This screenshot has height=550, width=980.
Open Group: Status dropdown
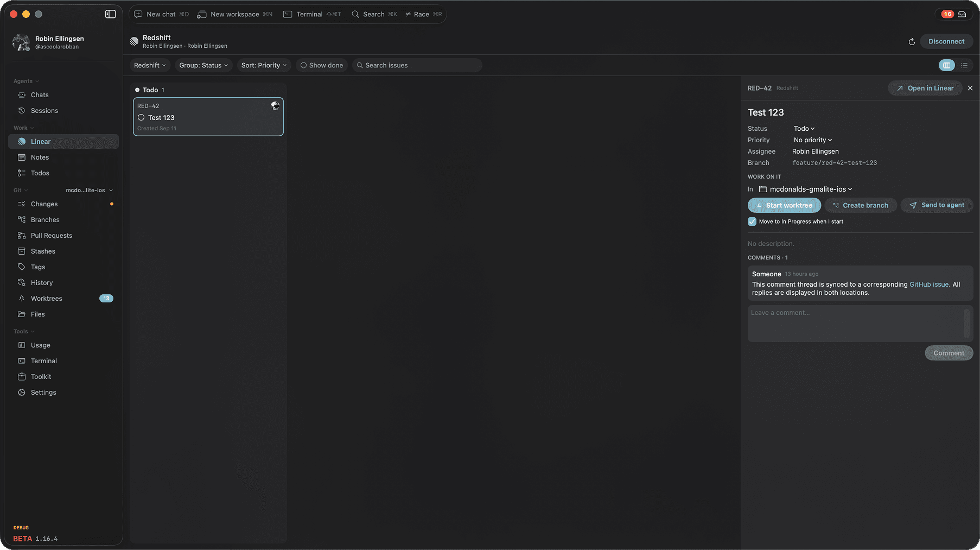[x=203, y=65]
